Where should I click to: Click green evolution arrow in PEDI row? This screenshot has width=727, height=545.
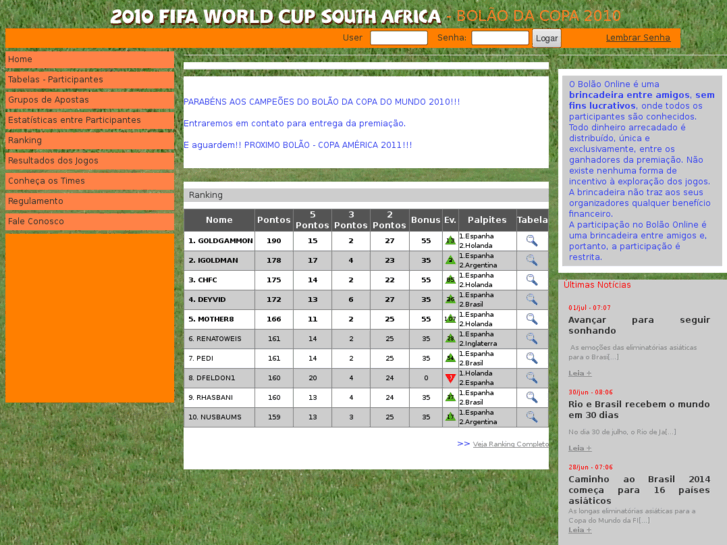point(450,358)
